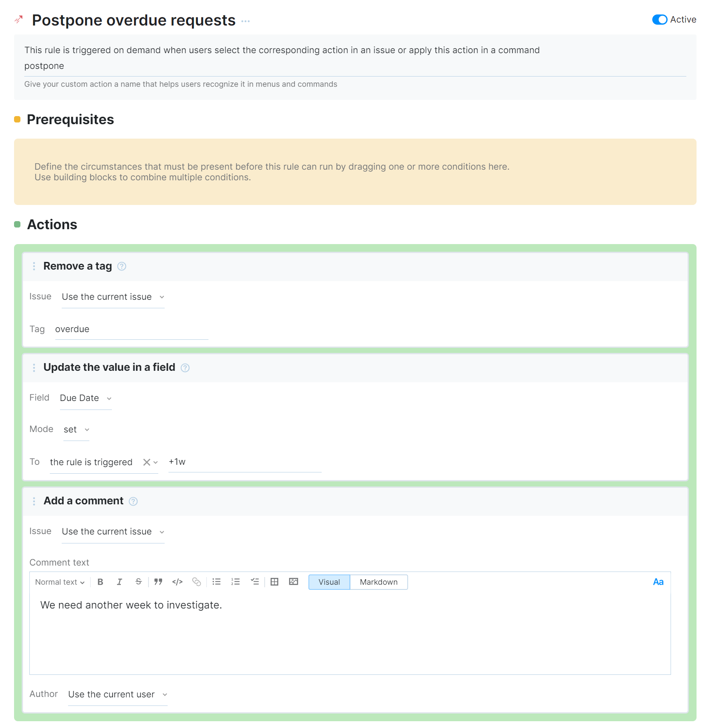711x728 pixels.
Task: Create a numbered list in the comment
Action: click(x=235, y=582)
